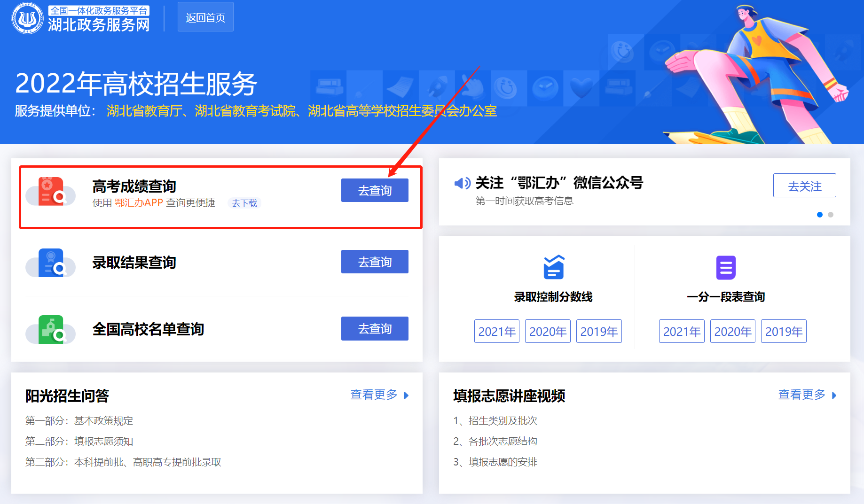
Task: Select 2020年 under 录取控制分数线
Action: click(x=548, y=331)
